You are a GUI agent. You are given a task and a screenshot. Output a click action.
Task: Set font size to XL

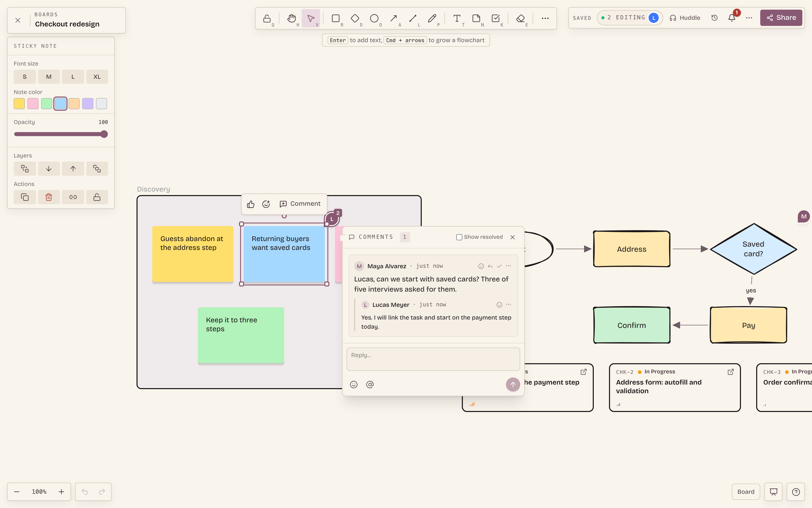[x=97, y=77]
